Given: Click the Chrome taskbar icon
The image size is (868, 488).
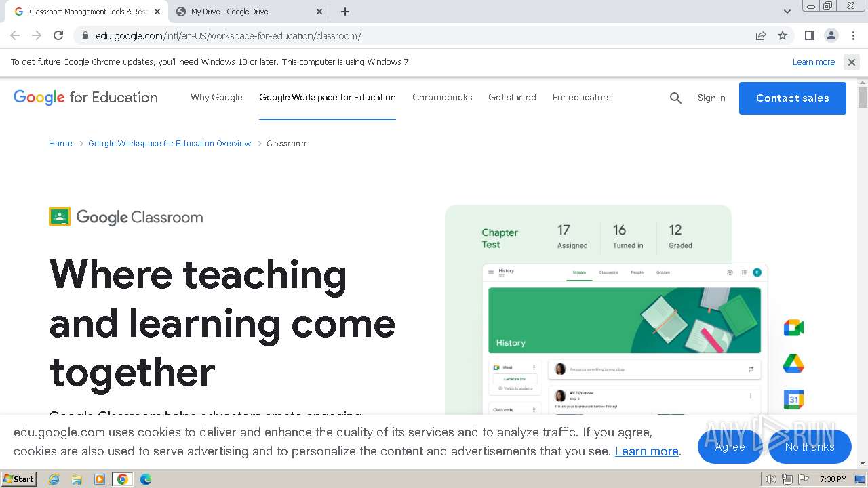Looking at the screenshot, I should pos(123,479).
